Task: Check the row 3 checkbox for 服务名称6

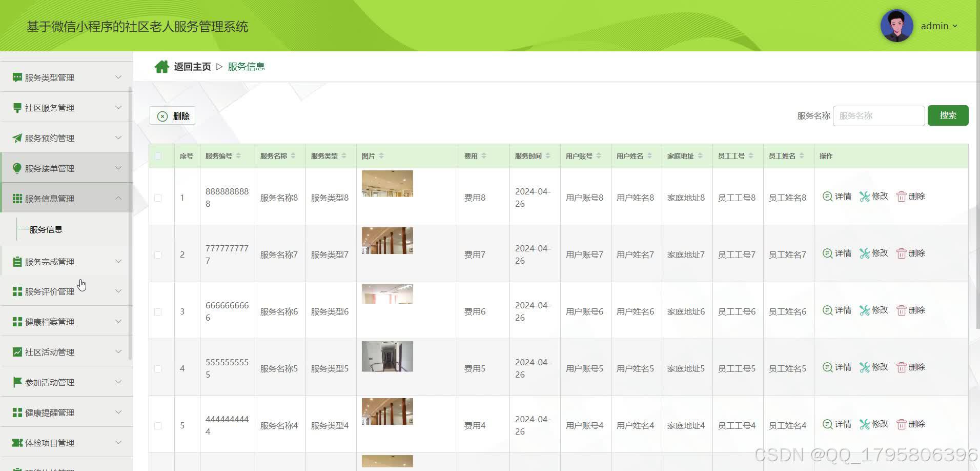Action: click(x=158, y=312)
